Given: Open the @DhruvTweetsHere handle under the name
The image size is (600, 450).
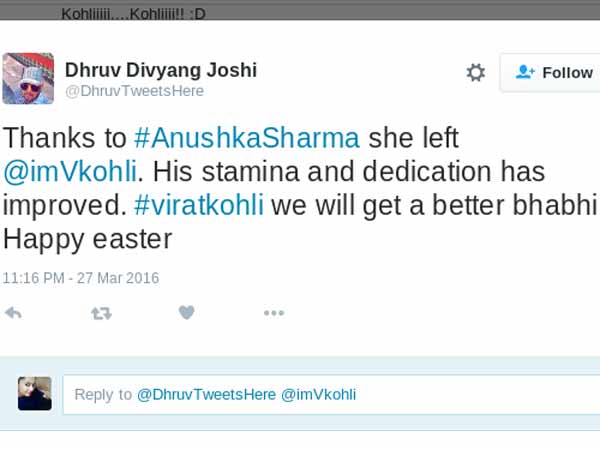Looking at the screenshot, I should pyautogui.click(x=134, y=91).
